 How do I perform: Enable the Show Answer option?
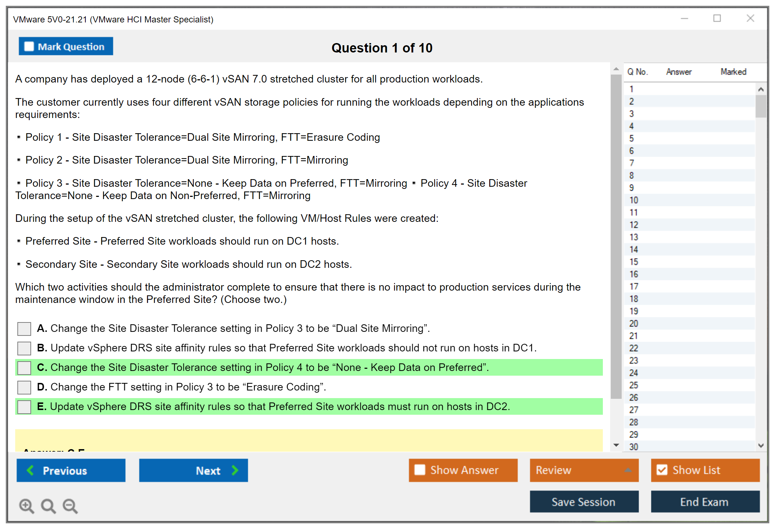click(x=420, y=470)
